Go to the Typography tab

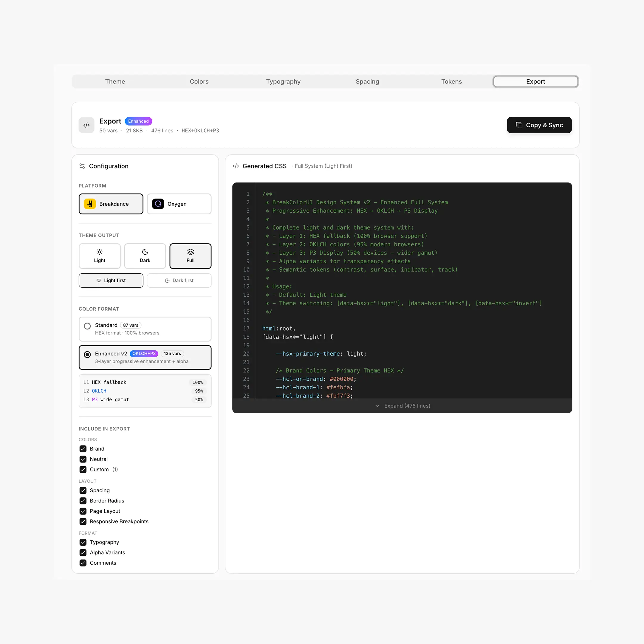coord(283,82)
